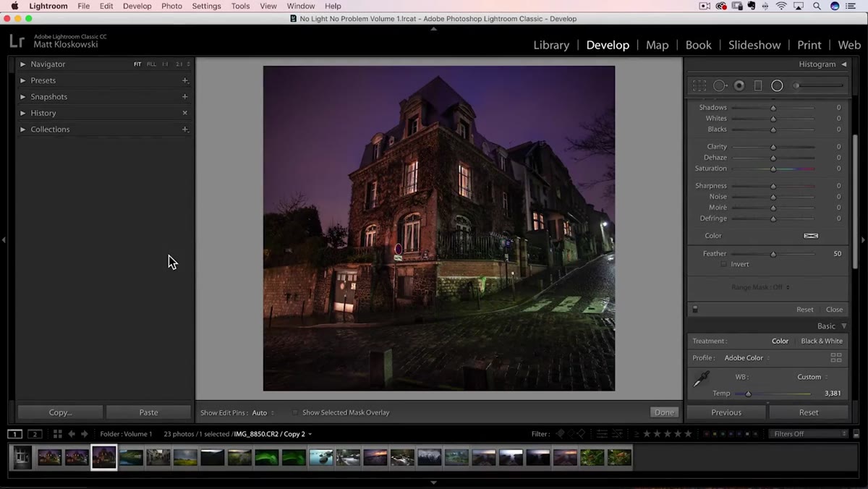
Task: Click the plus icon on Presets panel
Action: 185,80
